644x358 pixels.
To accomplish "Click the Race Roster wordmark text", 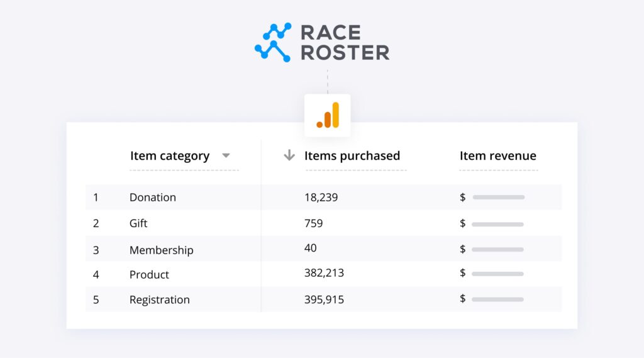I will pyautogui.click(x=345, y=42).
